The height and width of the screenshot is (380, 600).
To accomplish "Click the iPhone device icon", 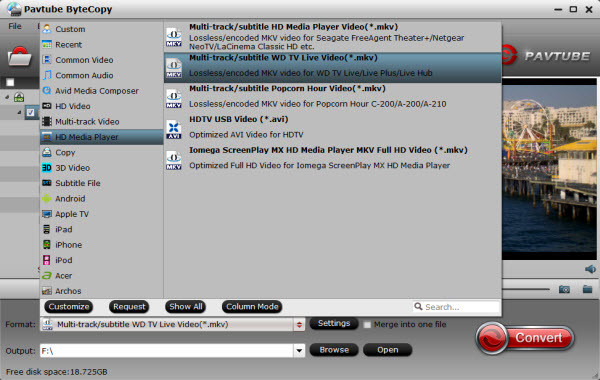I will 47,245.
